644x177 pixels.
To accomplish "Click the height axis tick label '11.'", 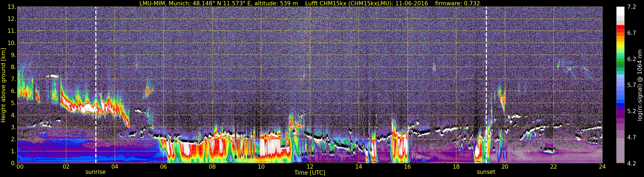I will [x=12, y=31].
